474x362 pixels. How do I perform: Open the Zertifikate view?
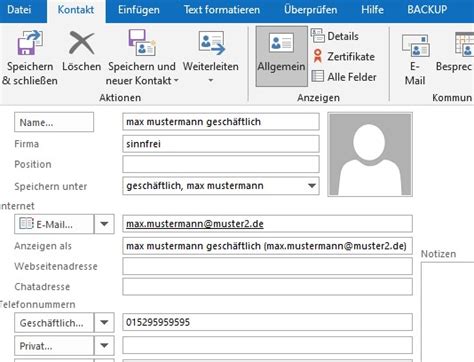point(343,56)
